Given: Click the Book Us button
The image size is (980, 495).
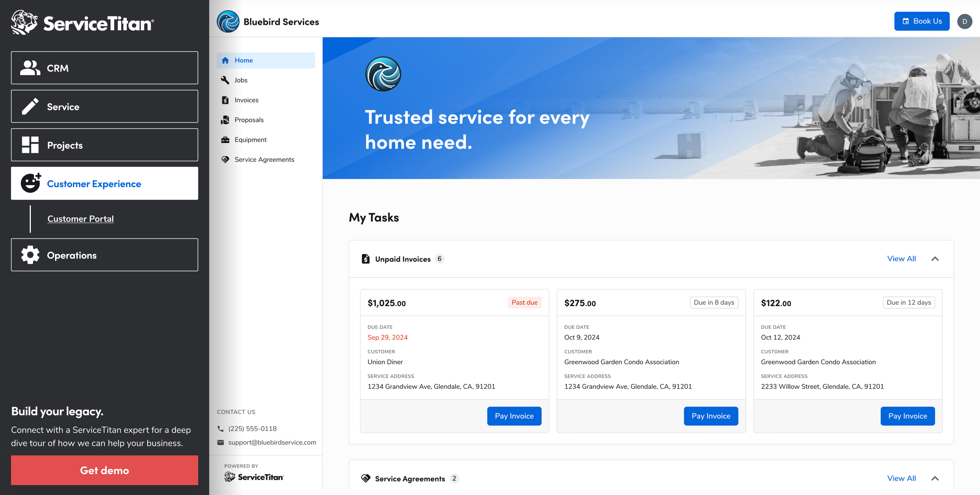Looking at the screenshot, I should [921, 21].
